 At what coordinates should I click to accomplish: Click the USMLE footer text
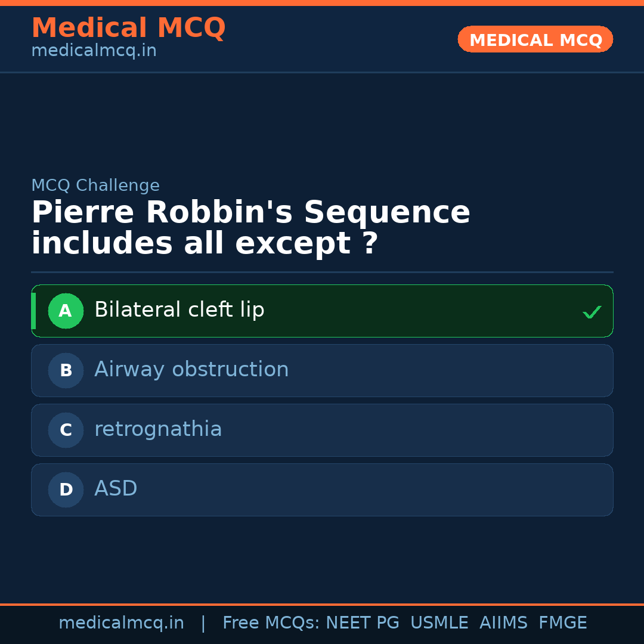tap(439, 623)
